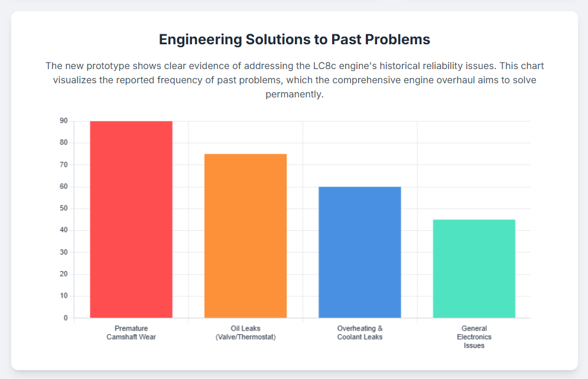The image size is (588, 379).
Task: Click the "General Electronics Issues" axis label
Action: click(x=474, y=336)
